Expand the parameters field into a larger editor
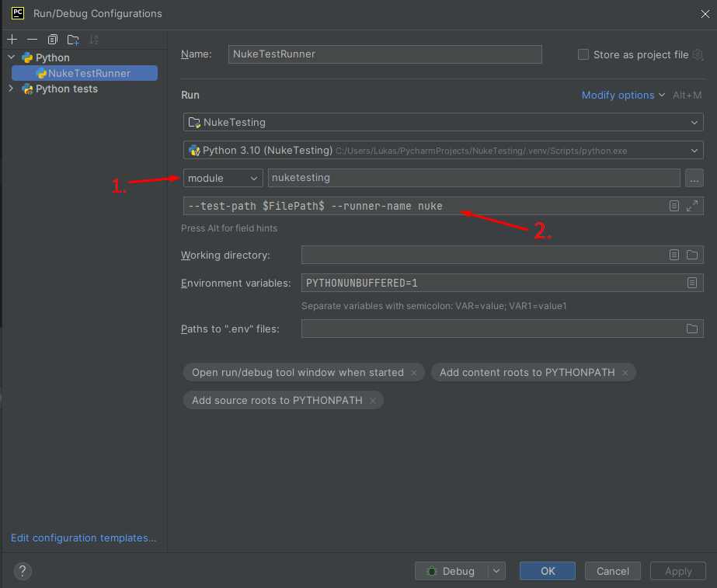Screen dimensions: 717x588 pos(694,205)
